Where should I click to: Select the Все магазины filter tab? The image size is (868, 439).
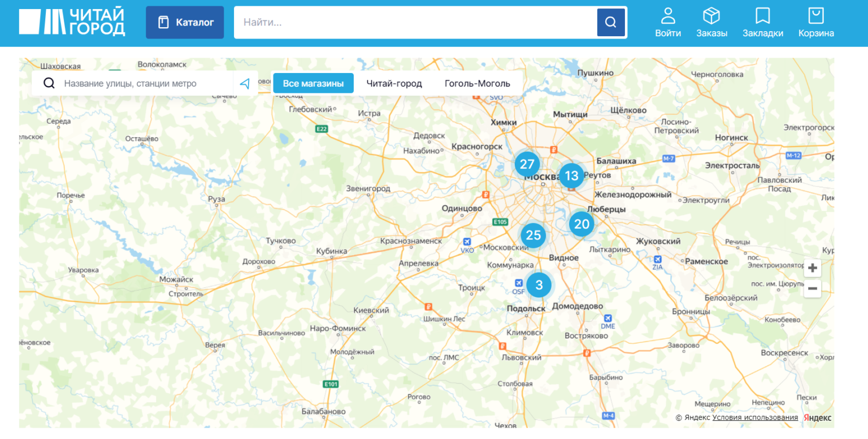(314, 83)
